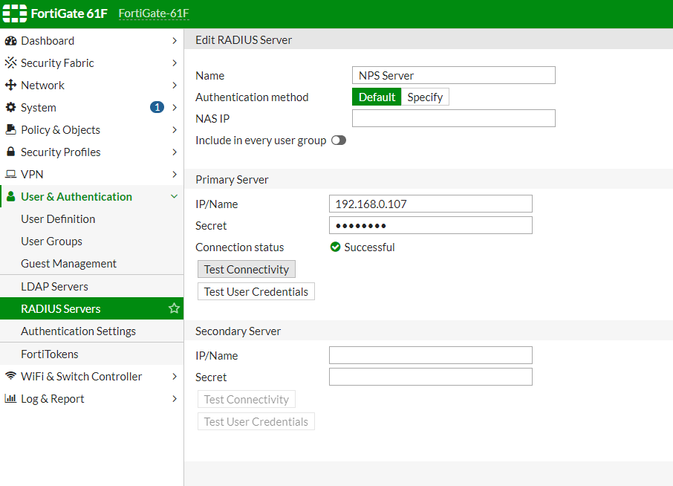The height and width of the screenshot is (486, 673).
Task: Click primary server Test User Credentials button
Action: point(256,292)
